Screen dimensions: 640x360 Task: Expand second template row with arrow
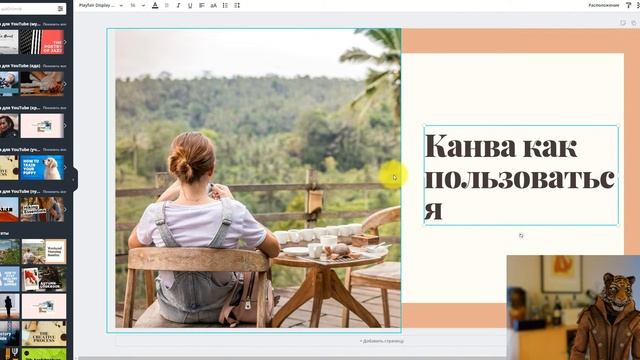(x=65, y=84)
